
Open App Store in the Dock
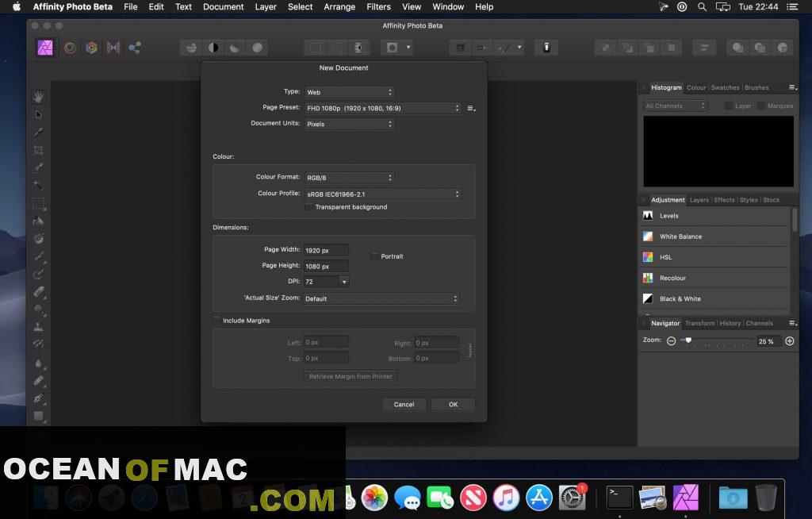coord(539,498)
